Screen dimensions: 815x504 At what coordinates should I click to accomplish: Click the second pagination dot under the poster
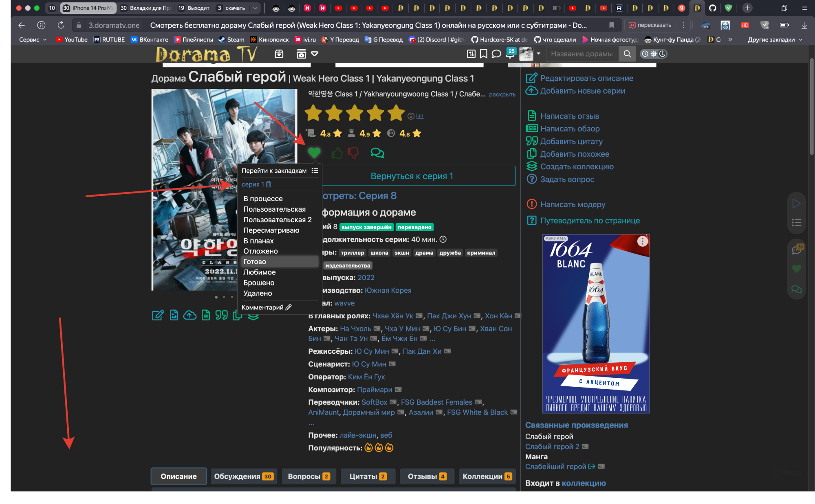tap(224, 297)
